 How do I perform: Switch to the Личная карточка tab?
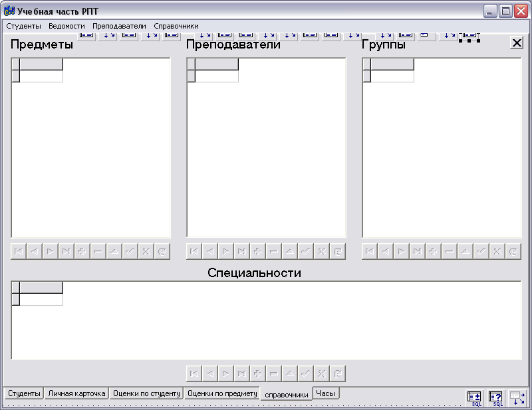coord(76,393)
